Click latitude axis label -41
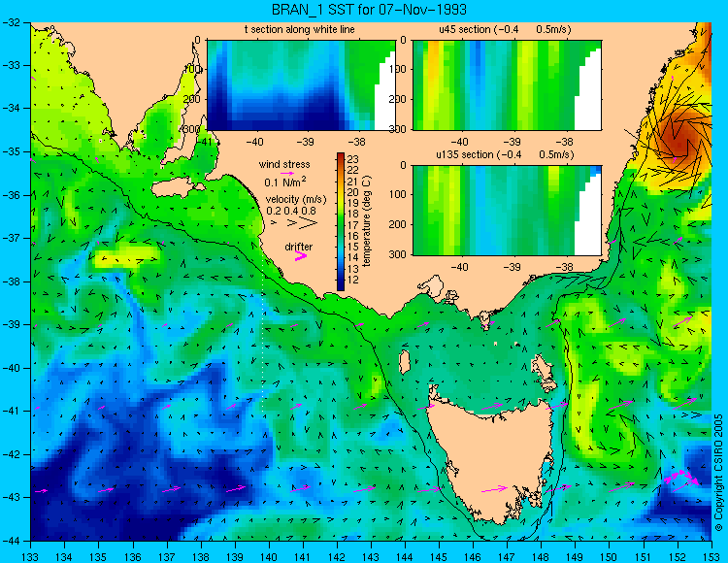This screenshot has height=563, width=728. pyautogui.click(x=11, y=411)
